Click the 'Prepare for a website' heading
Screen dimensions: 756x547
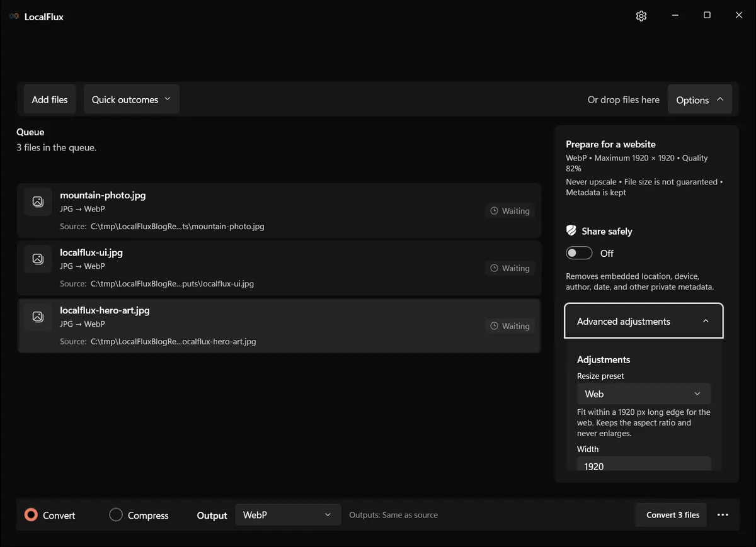610,144
